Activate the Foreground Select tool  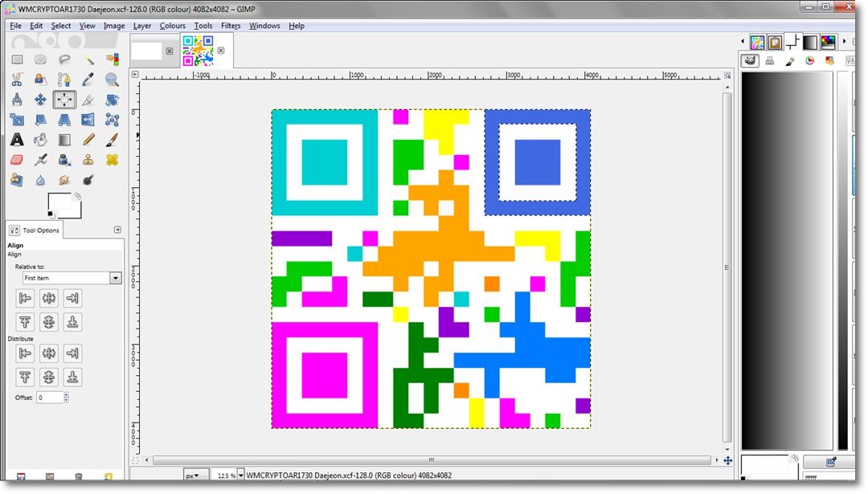pos(40,80)
